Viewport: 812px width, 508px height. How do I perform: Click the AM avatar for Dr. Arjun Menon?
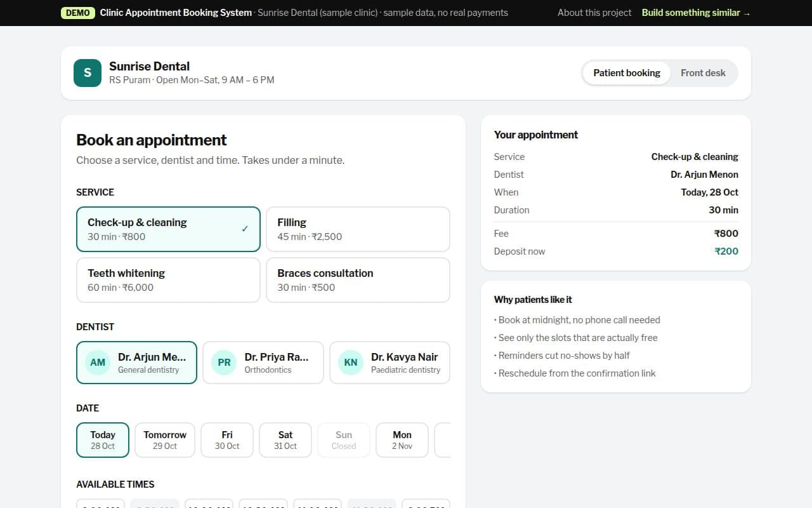pos(98,363)
